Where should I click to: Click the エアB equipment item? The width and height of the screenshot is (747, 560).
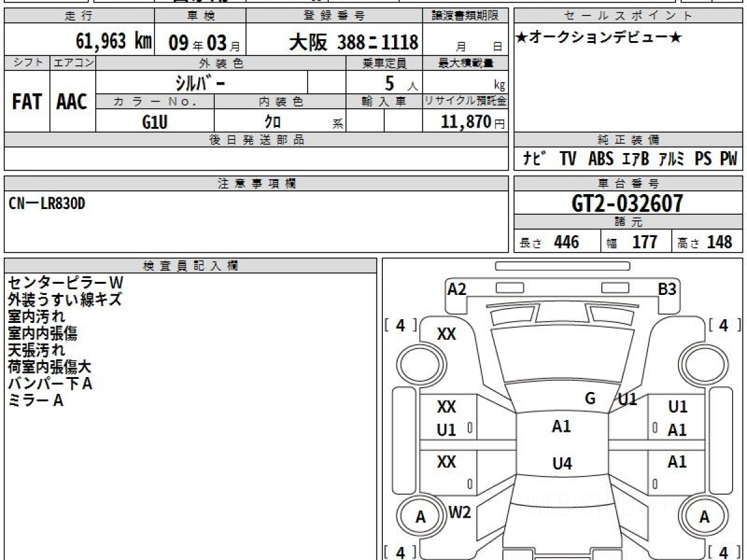click(x=635, y=159)
